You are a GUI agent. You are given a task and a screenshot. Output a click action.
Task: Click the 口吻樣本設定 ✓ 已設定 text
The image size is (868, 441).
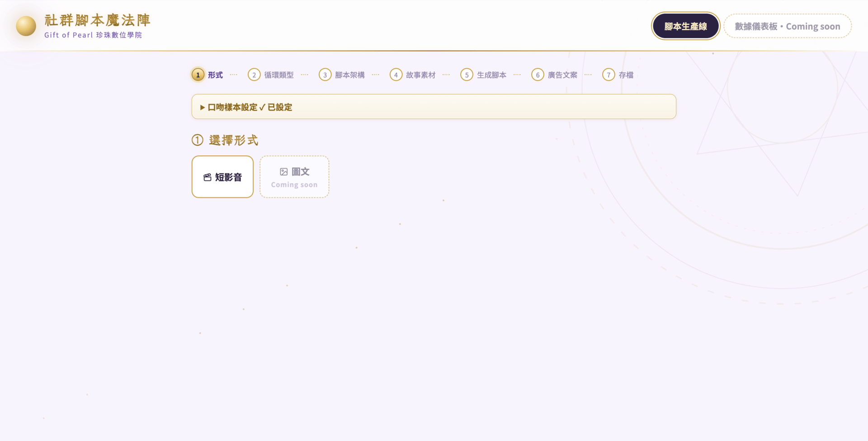250,107
